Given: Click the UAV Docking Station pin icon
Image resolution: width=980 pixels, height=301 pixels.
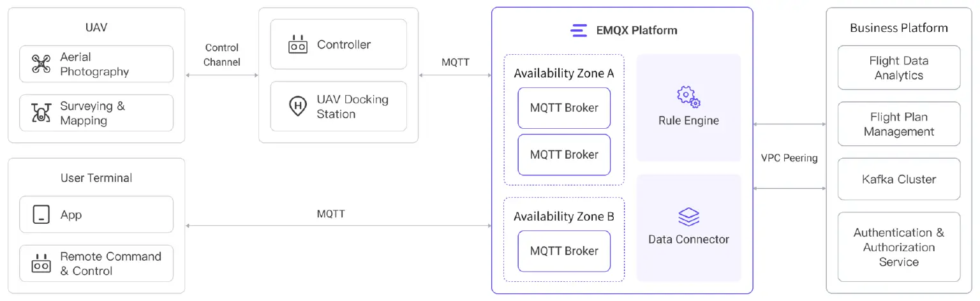Looking at the screenshot, I should [x=298, y=106].
